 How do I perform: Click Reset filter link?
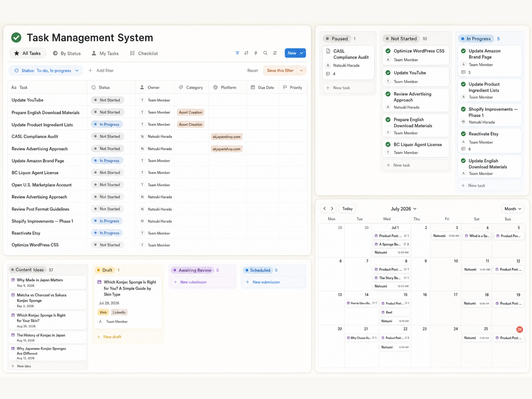coord(252,70)
